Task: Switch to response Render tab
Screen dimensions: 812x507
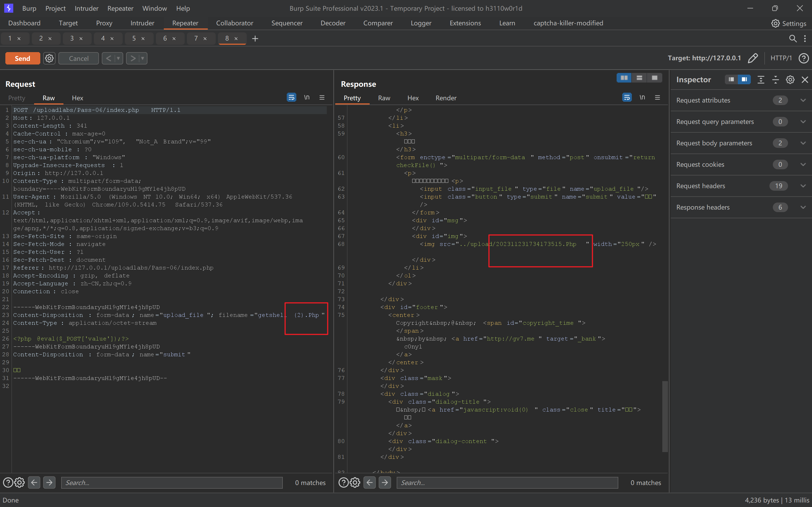Action: coord(445,98)
